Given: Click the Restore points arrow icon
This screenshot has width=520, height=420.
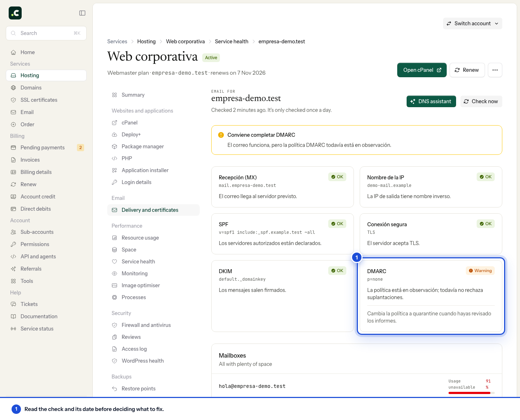Looking at the screenshot, I should (x=114, y=389).
